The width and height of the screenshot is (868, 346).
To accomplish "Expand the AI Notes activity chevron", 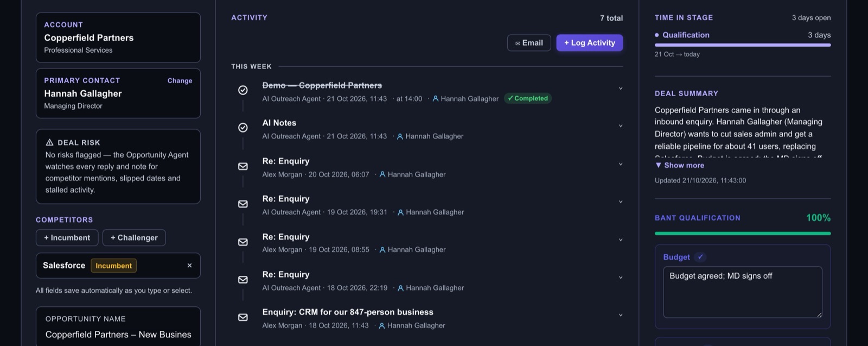I will 621,126.
